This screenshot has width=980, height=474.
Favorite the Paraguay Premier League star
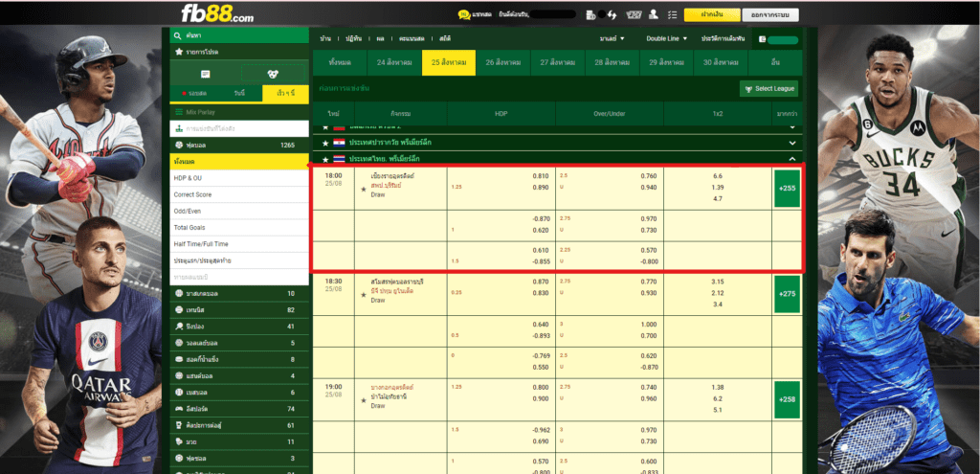324,143
